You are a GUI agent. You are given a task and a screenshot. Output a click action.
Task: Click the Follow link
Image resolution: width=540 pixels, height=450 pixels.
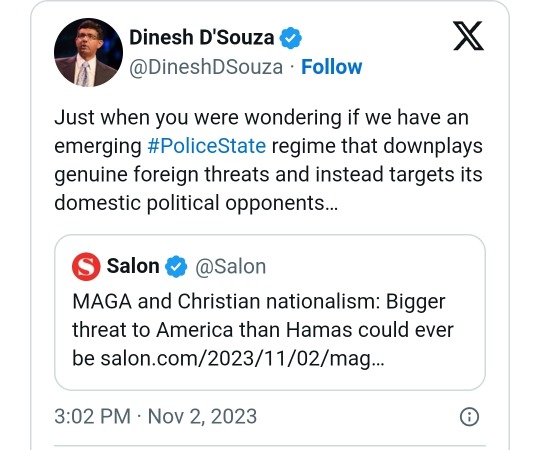(x=332, y=67)
